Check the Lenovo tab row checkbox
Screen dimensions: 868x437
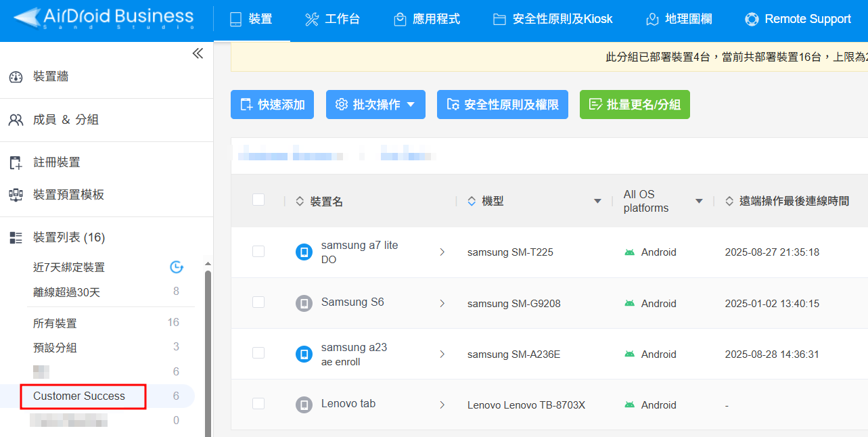click(258, 403)
